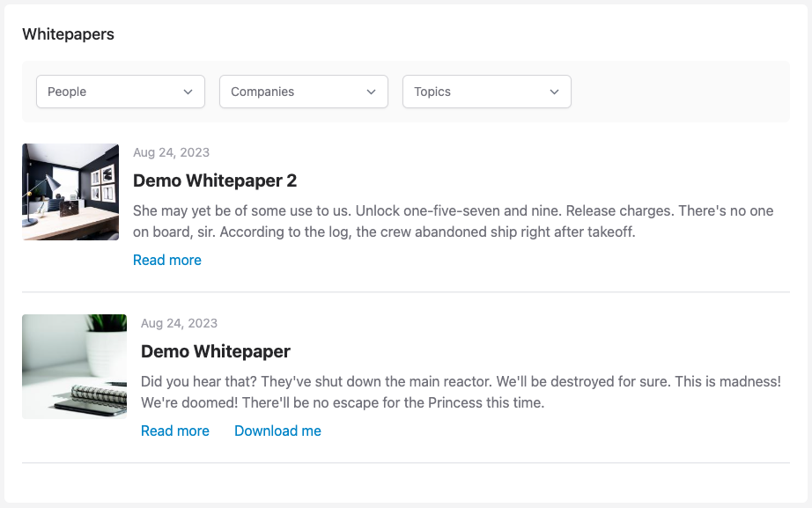Select the notebook and plant thumbnail

click(x=75, y=366)
